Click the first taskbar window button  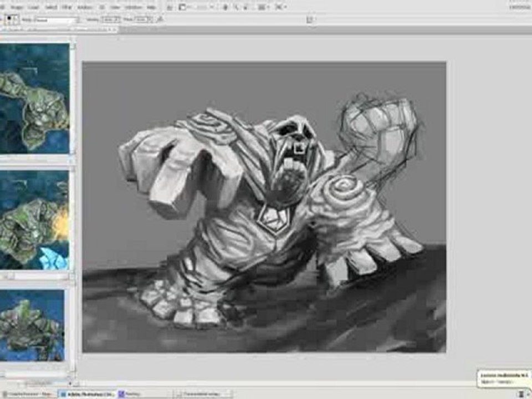[x=28, y=394]
